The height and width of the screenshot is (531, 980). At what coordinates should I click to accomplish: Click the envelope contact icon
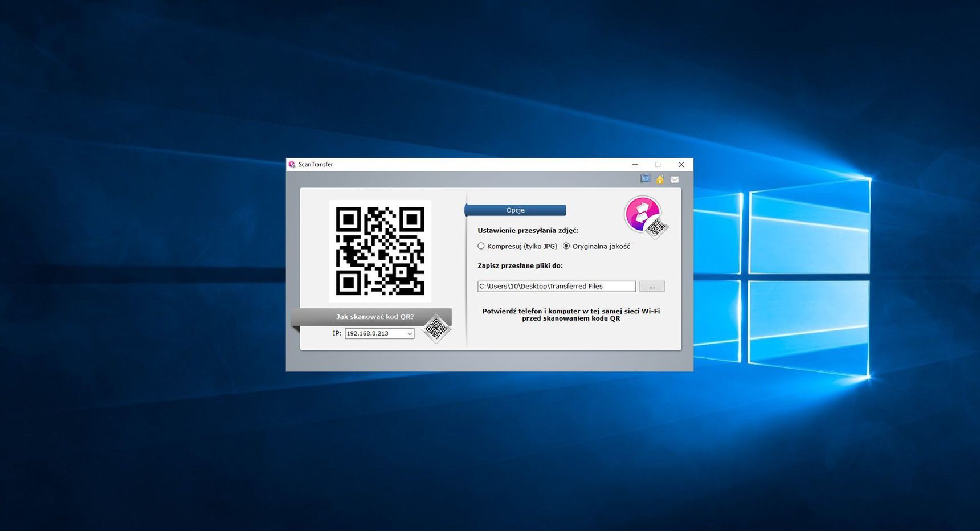pos(675,179)
